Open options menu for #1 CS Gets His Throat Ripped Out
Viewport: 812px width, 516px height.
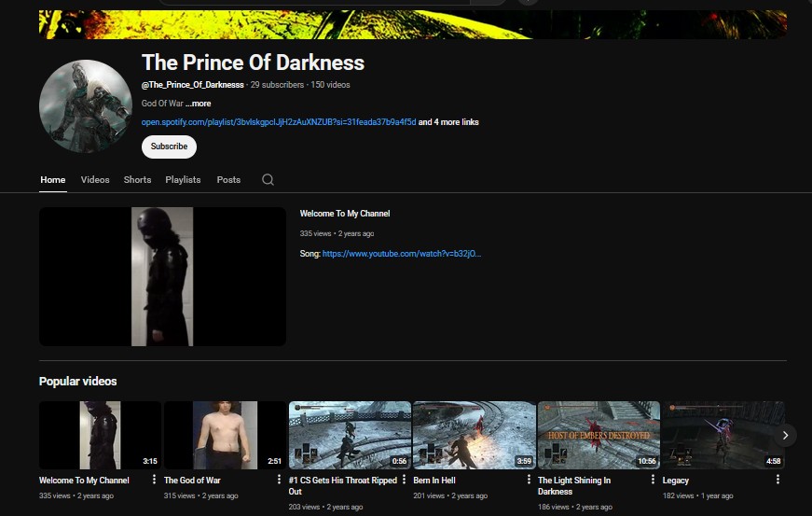point(404,480)
